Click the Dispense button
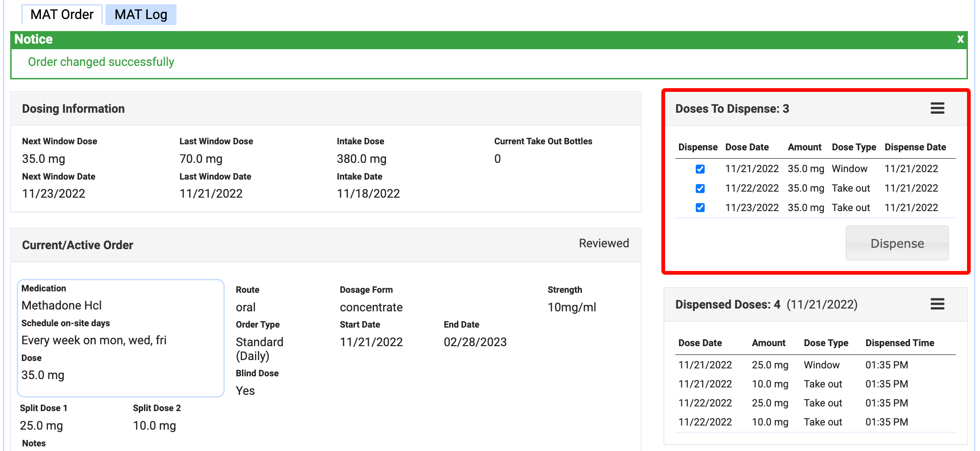980x451 pixels. pyautogui.click(x=896, y=243)
